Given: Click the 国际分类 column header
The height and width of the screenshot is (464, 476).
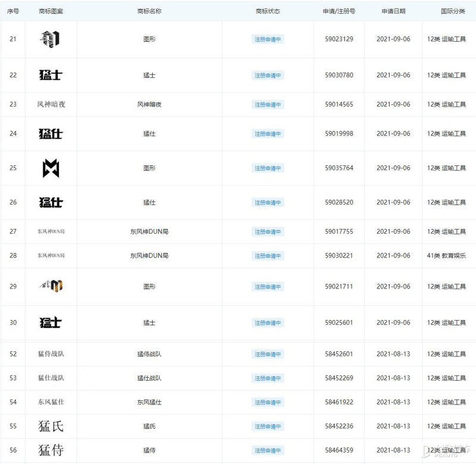Looking at the screenshot, I should [453, 11].
